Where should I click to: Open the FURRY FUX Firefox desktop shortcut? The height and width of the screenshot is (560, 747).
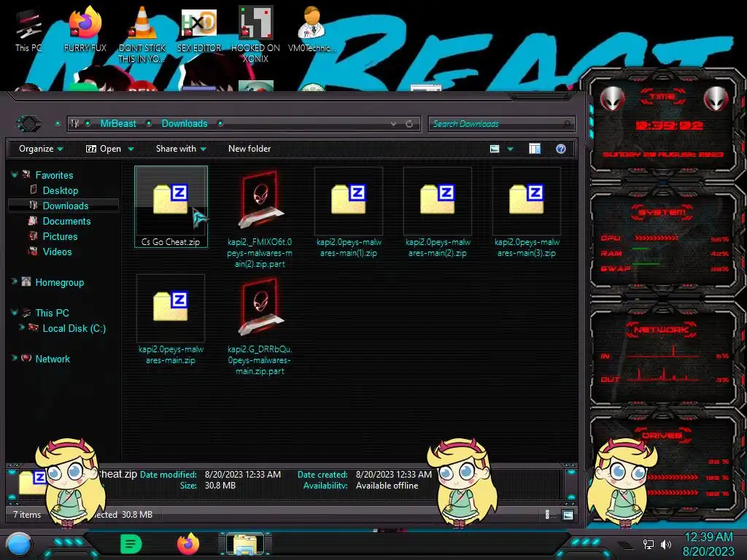pos(85,29)
